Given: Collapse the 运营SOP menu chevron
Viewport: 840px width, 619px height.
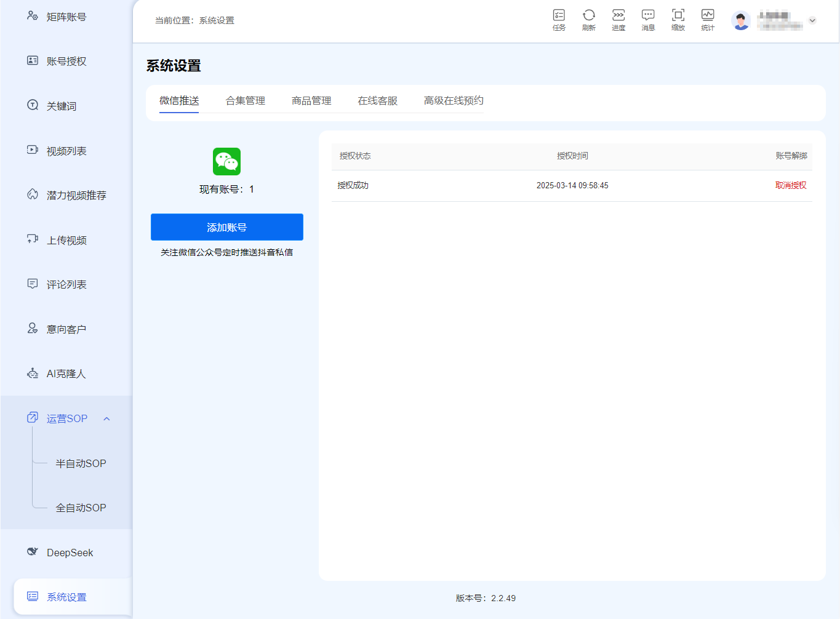Looking at the screenshot, I should [106, 419].
